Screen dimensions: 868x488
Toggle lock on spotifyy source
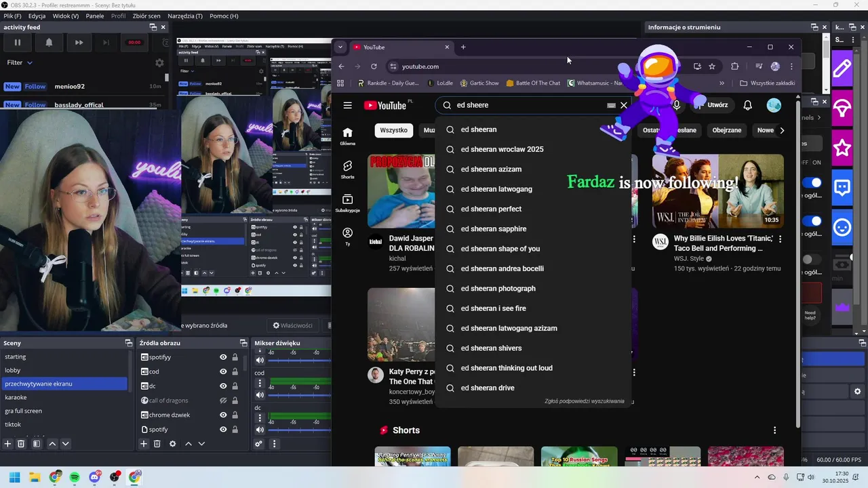click(x=235, y=357)
